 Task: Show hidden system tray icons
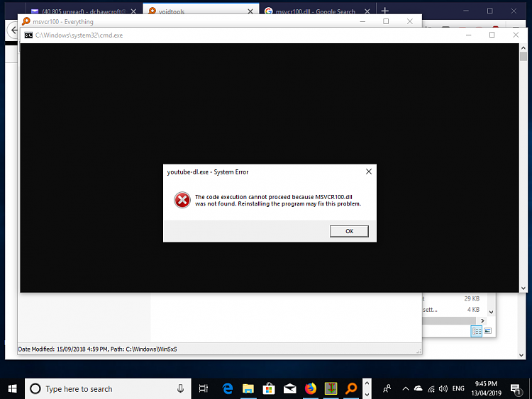click(x=406, y=388)
